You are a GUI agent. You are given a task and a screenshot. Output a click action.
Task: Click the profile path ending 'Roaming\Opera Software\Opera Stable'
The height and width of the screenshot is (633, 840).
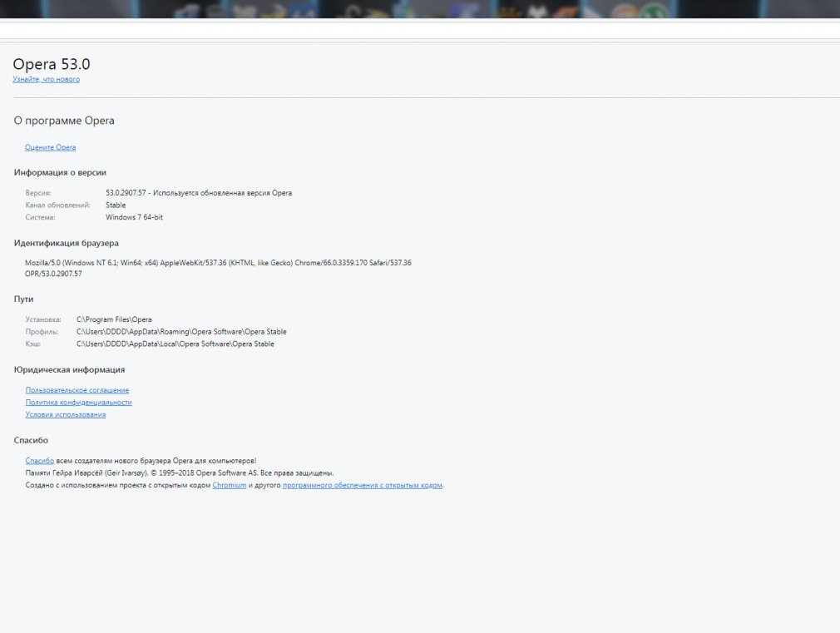coord(181,333)
